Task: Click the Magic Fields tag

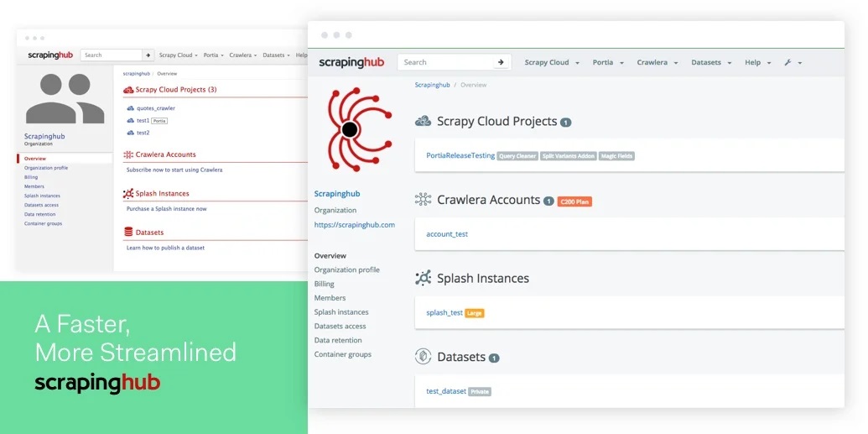Action: (x=616, y=156)
